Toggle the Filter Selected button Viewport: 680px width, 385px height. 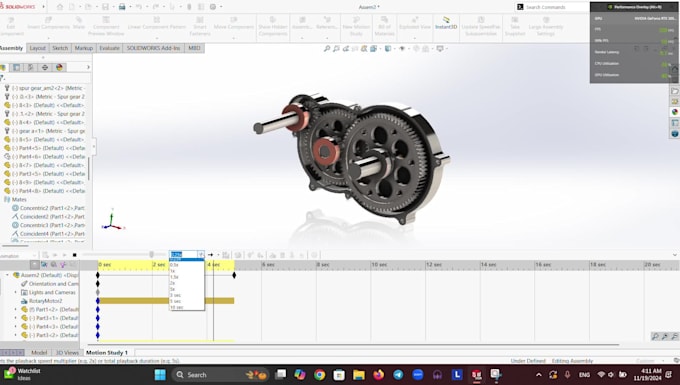63,264
